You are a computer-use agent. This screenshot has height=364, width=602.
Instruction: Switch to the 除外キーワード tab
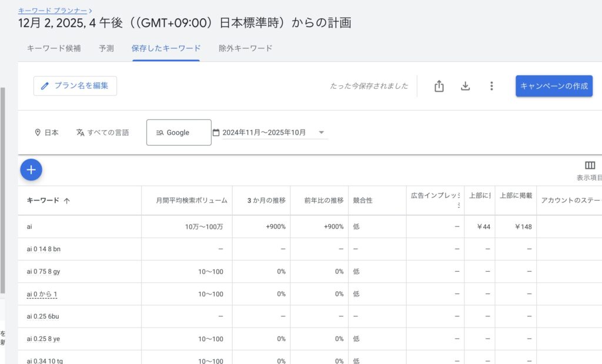click(245, 49)
